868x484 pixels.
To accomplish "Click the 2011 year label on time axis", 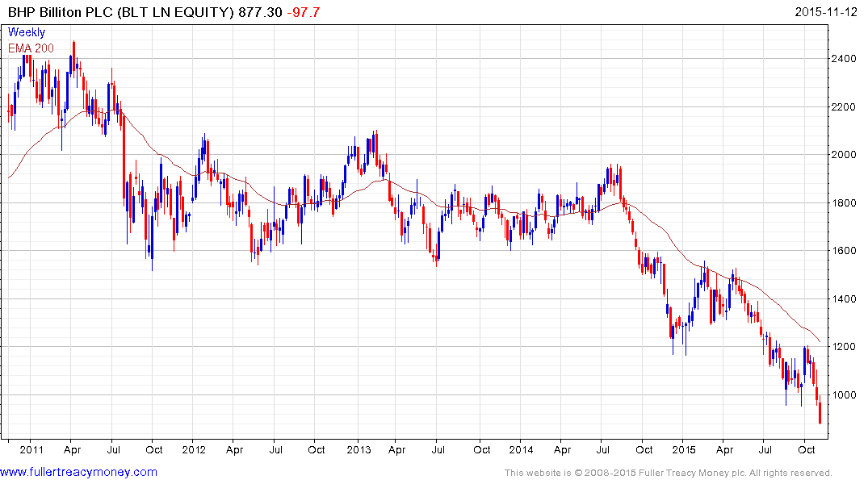I will 31,449.
